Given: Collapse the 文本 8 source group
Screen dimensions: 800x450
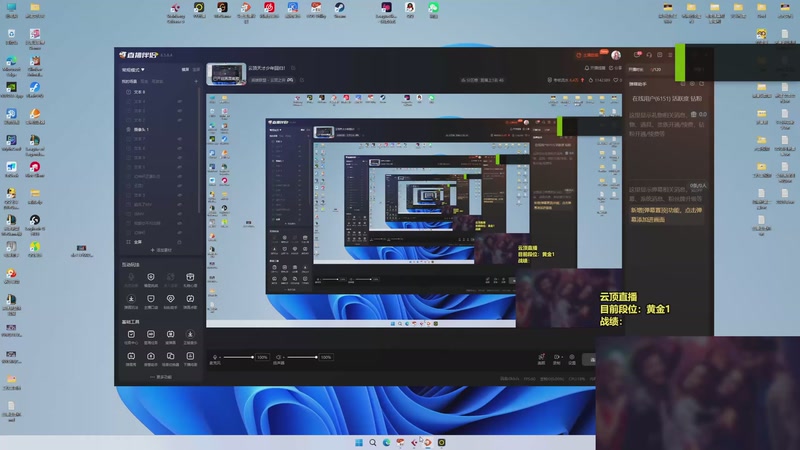Looking at the screenshot, I should click(x=128, y=92).
